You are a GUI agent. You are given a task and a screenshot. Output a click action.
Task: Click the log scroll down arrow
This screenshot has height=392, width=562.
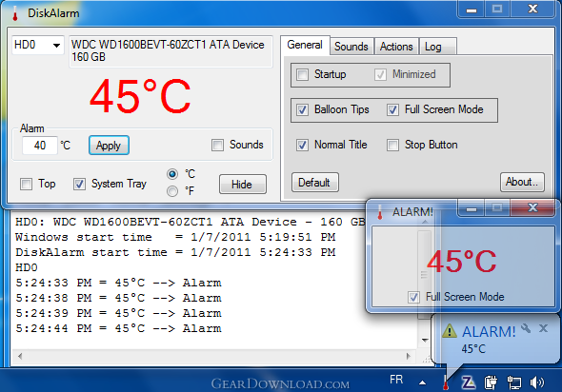point(425,340)
